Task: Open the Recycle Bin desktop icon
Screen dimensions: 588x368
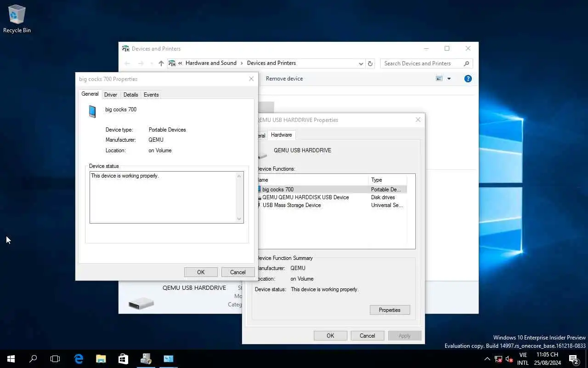Action: pyautogui.click(x=17, y=19)
